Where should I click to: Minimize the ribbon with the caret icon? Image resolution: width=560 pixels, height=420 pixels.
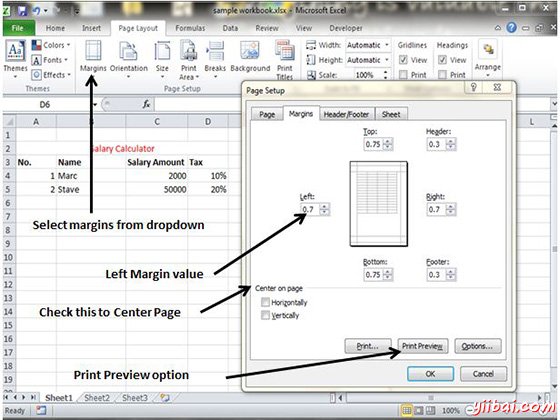498,28
